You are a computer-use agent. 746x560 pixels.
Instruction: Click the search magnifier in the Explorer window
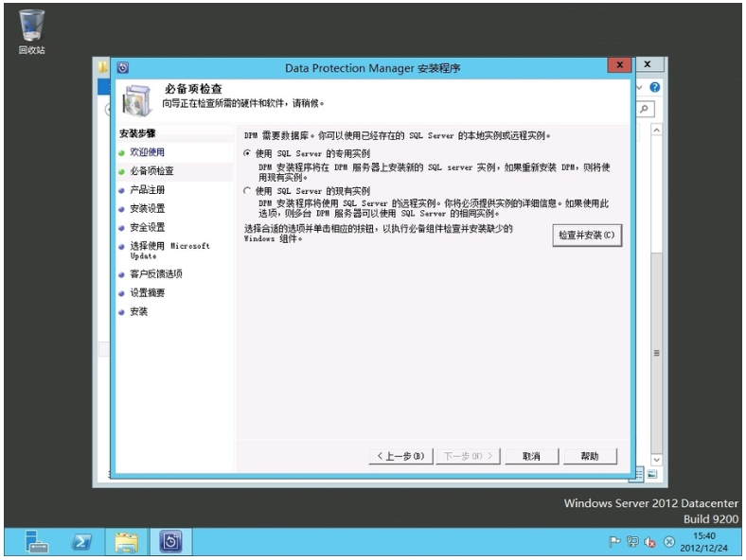pos(644,109)
